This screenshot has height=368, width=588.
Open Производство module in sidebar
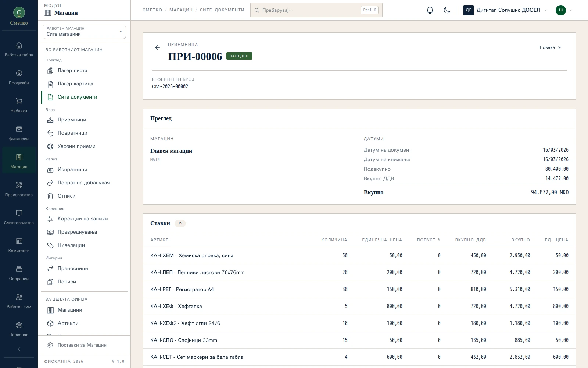point(19,189)
